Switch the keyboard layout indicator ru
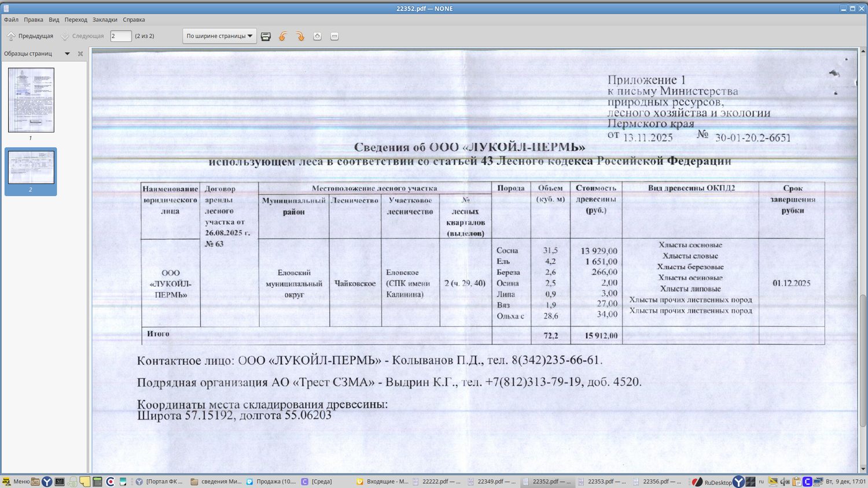 point(762,482)
